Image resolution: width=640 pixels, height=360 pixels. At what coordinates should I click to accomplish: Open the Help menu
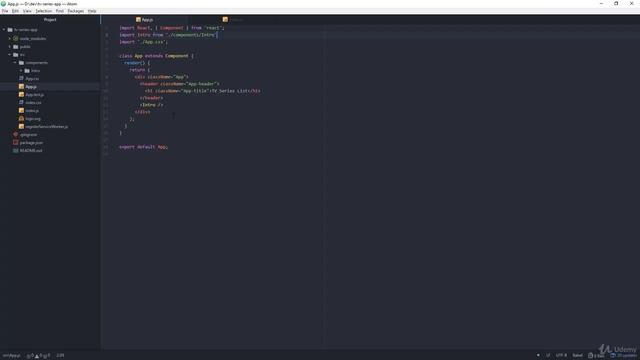coord(92,11)
